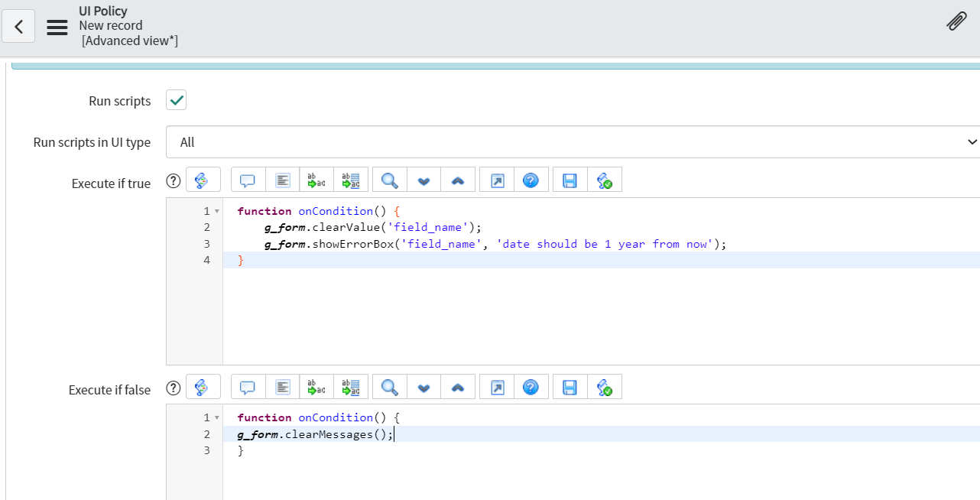Toggle comment in Execute if false toolbar
The image size is (980, 500).
[x=248, y=387]
